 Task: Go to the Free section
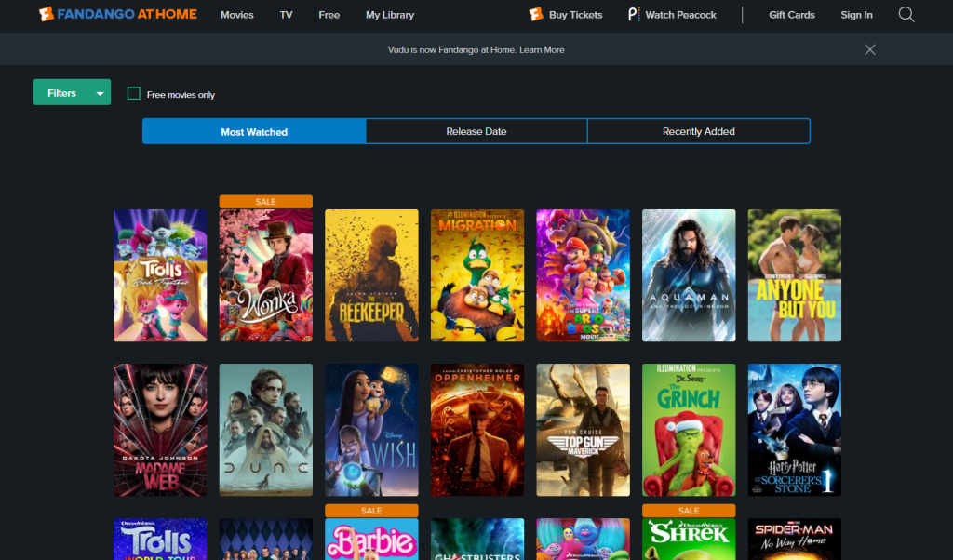click(329, 15)
